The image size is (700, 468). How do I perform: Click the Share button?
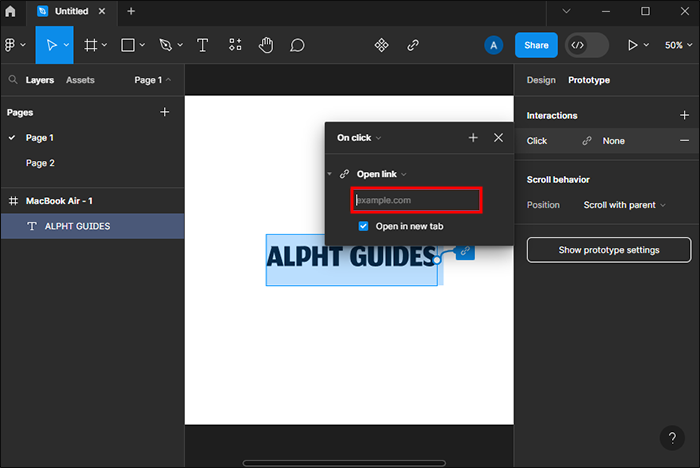coord(536,45)
